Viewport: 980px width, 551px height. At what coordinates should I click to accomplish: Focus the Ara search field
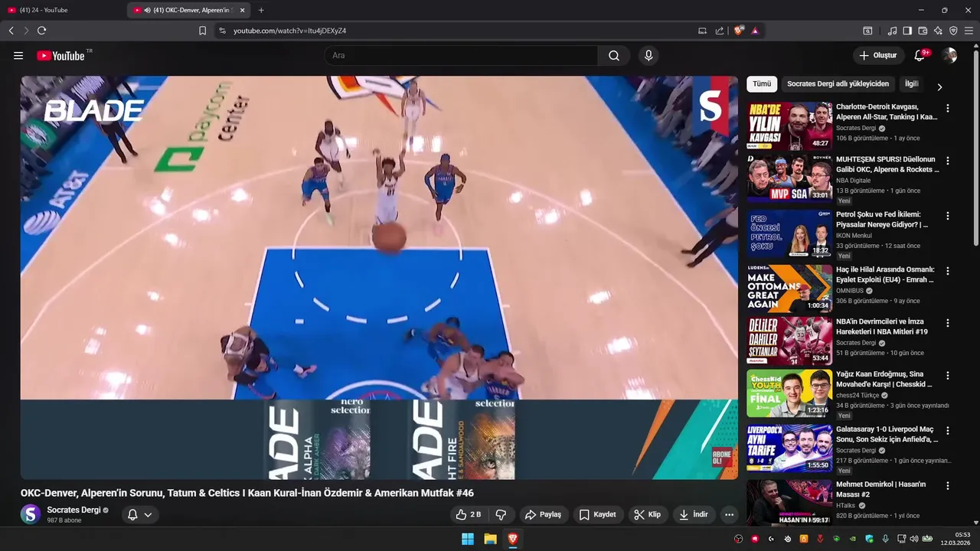point(461,55)
